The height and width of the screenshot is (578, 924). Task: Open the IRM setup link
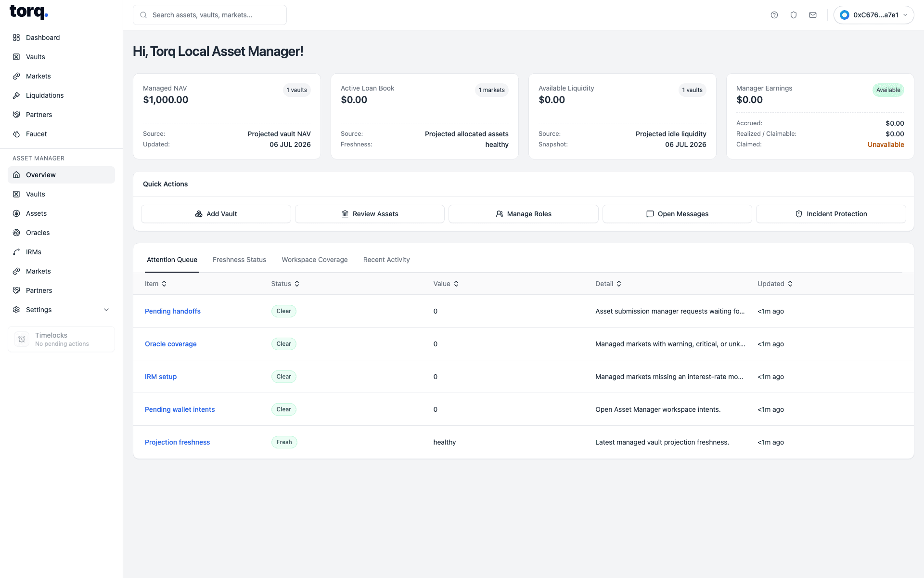tap(161, 377)
